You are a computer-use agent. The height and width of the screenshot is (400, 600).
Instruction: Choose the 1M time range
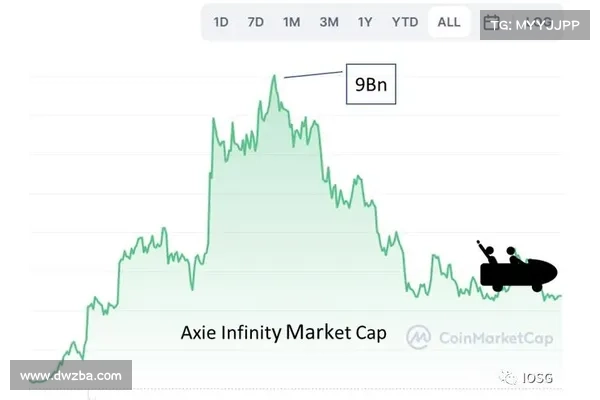(292, 22)
